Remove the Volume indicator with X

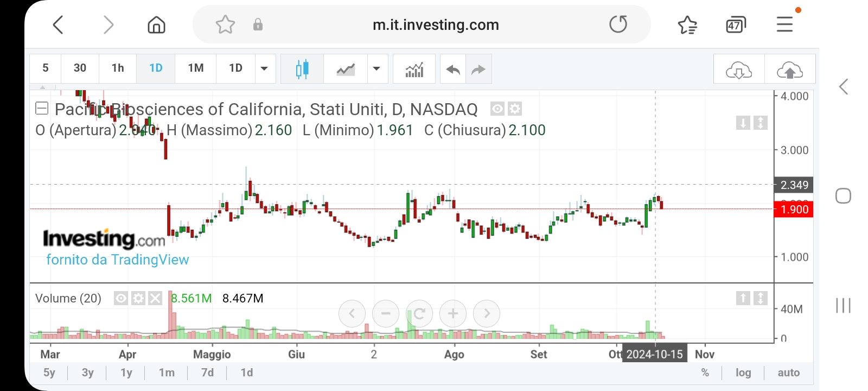click(x=155, y=298)
